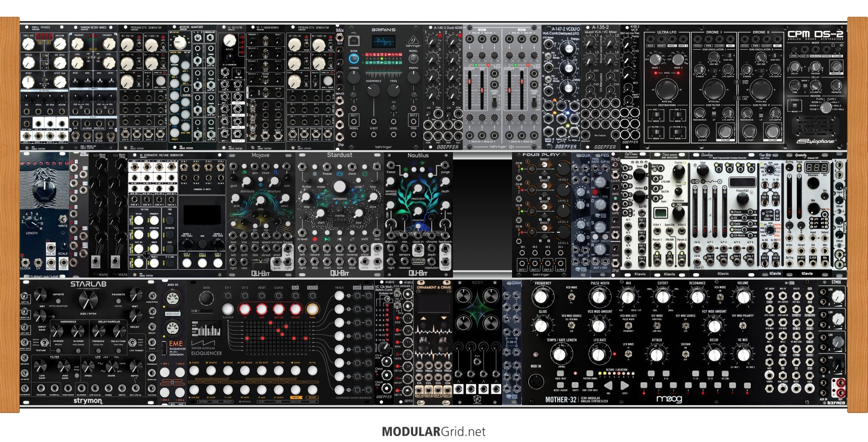Image resolution: width=868 pixels, height=442 pixels.
Task: Click the large knob on Turing Machine
Action: point(44,189)
